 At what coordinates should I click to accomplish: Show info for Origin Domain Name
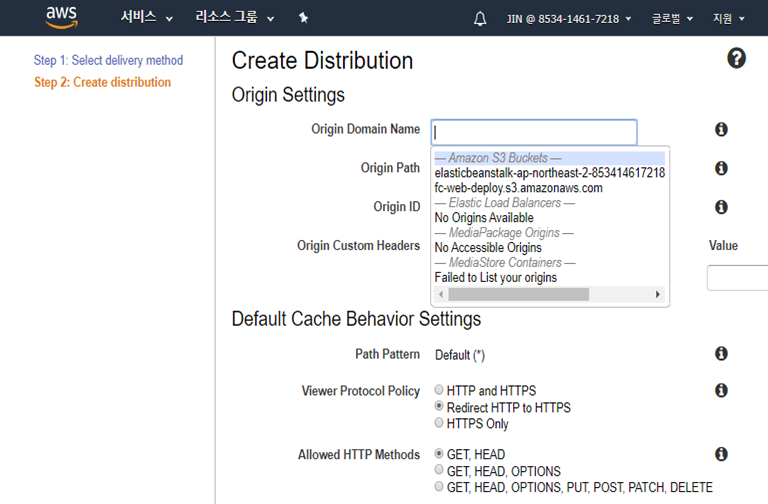(x=721, y=129)
